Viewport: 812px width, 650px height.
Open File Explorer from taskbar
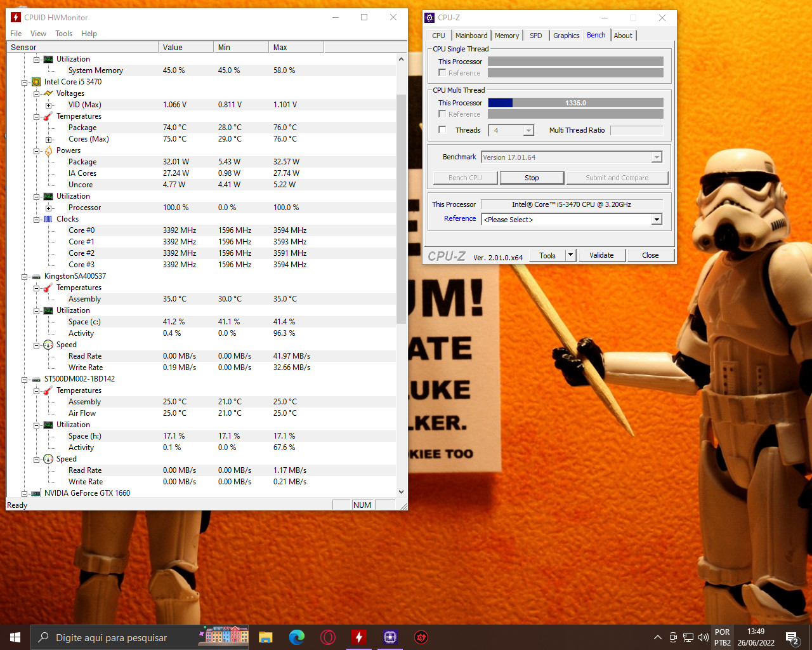point(265,637)
